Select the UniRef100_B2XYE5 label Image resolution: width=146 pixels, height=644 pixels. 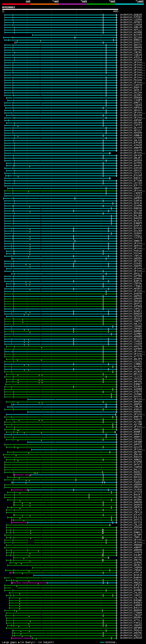(x=131, y=35)
